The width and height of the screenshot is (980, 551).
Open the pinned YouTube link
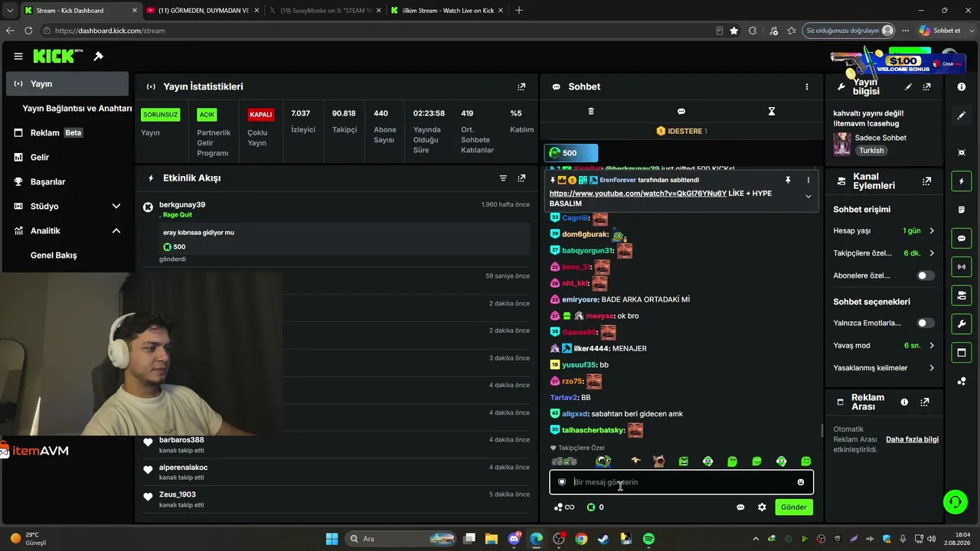click(638, 194)
